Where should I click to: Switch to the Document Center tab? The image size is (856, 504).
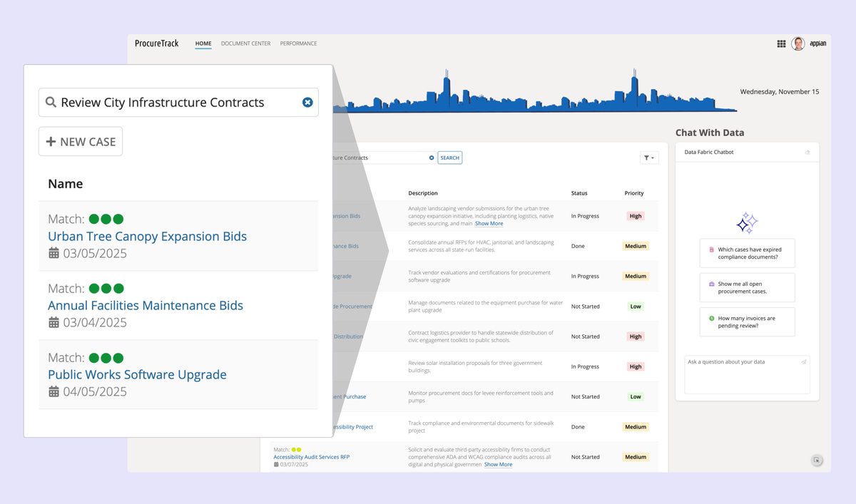(x=245, y=44)
